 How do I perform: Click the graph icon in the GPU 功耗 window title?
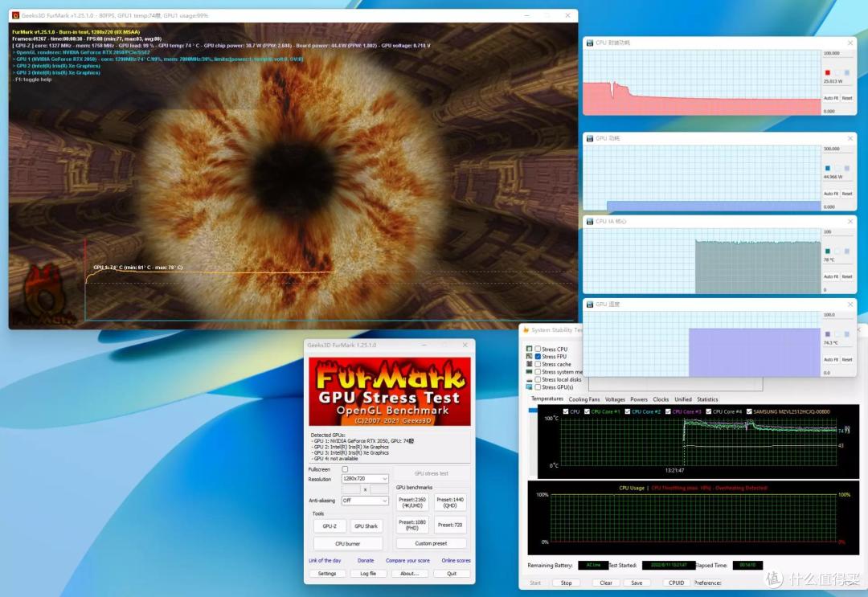(590, 138)
